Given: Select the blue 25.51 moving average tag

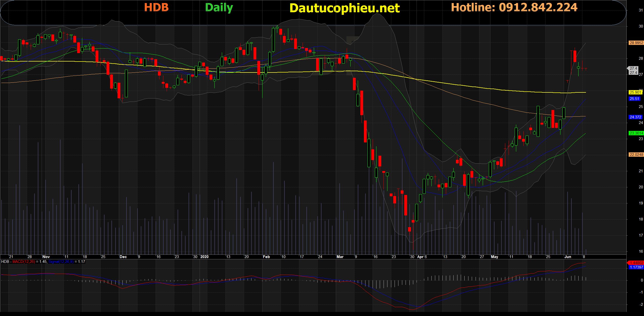Looking at the screenshot, I should 634,99.
